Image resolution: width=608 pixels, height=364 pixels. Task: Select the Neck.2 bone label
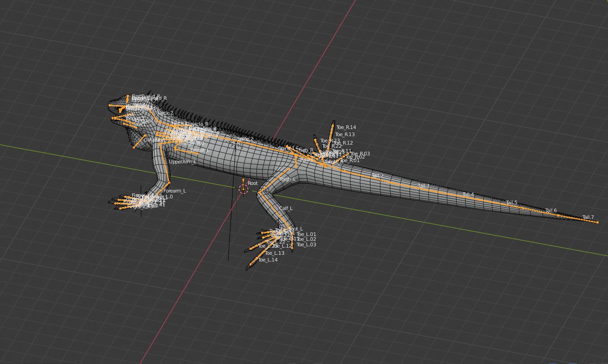[165, 113]
